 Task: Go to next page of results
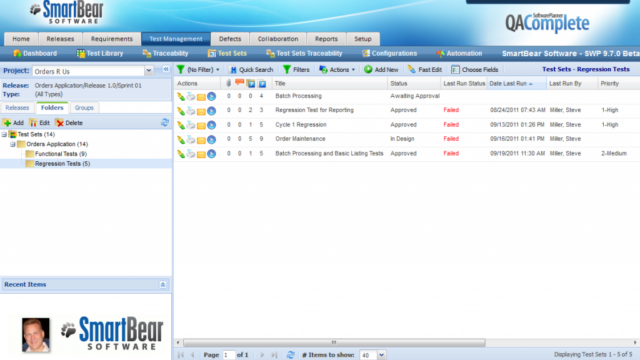click(262, 355)
